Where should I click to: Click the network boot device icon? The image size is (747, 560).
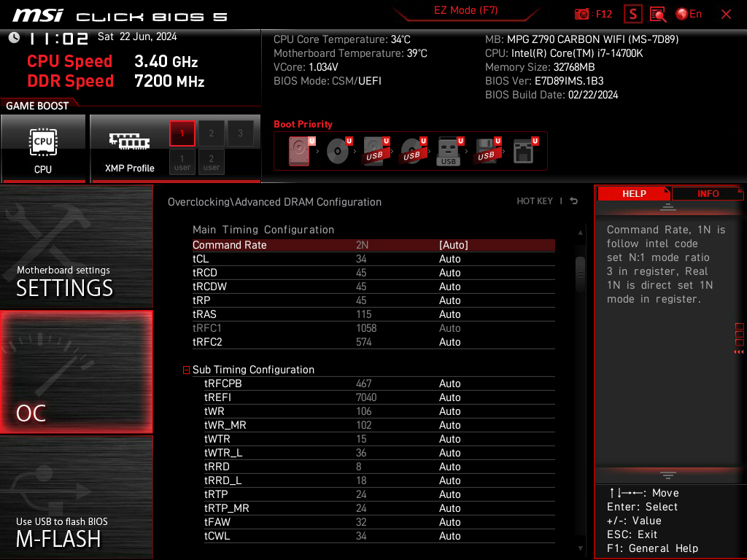pos(523,152)
